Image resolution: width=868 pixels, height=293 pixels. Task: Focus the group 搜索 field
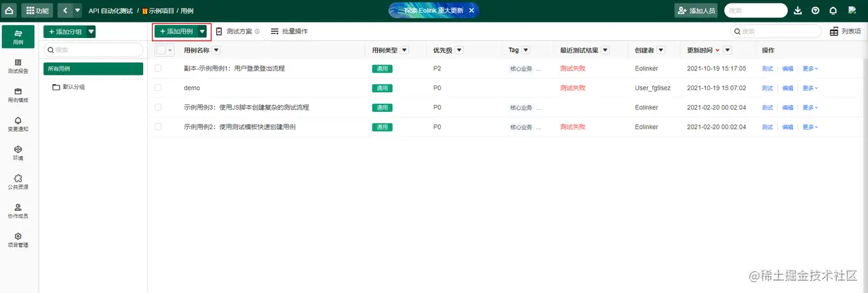(94, 50)
